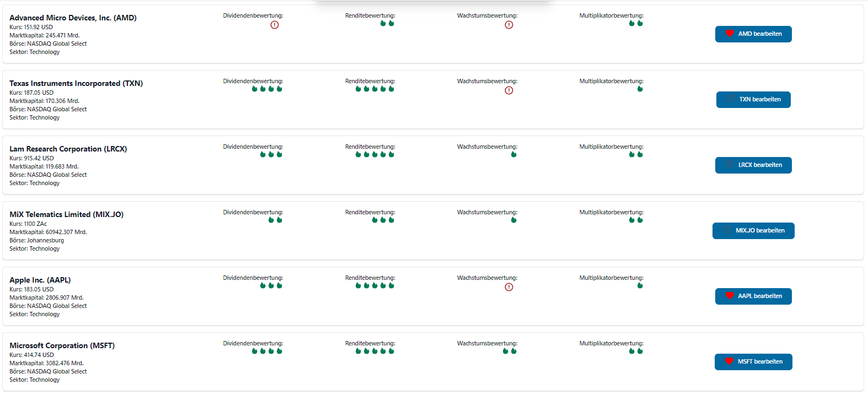Click AMD's two-leaf Renditebewertung icons
This screenshot has width=868, height=395.
click(x=387, y=23)
